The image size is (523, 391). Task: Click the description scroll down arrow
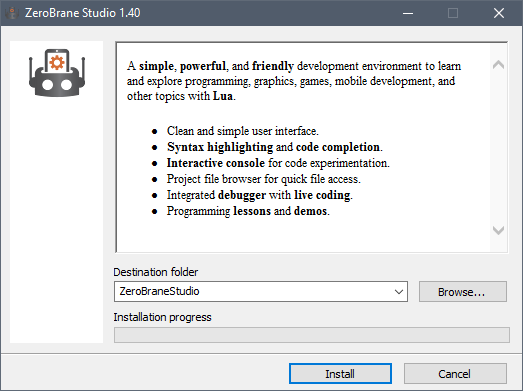pyautogui.click(x=498, y=230)
